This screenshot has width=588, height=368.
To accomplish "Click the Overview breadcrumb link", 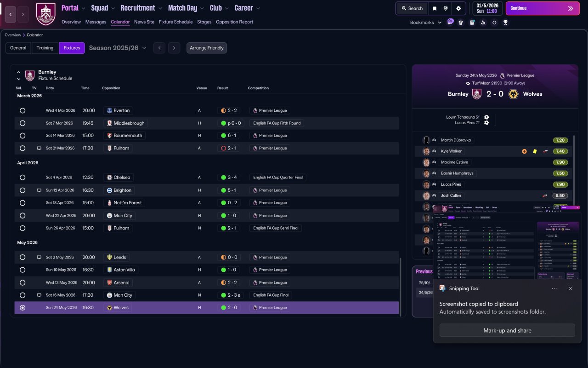I will click(x=13, y=35).
